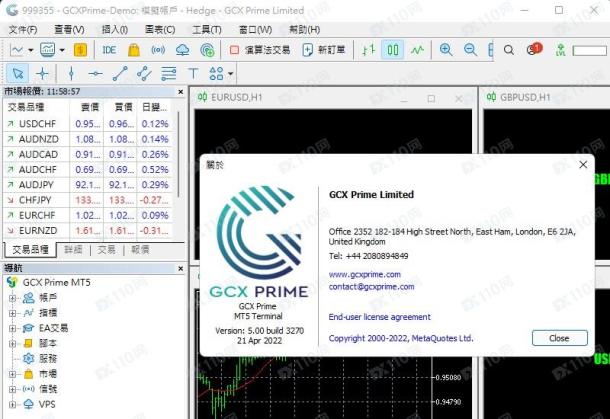610x419 pixels.
Task: Open the notifications icon with red badge
Action: click(534, 49)
